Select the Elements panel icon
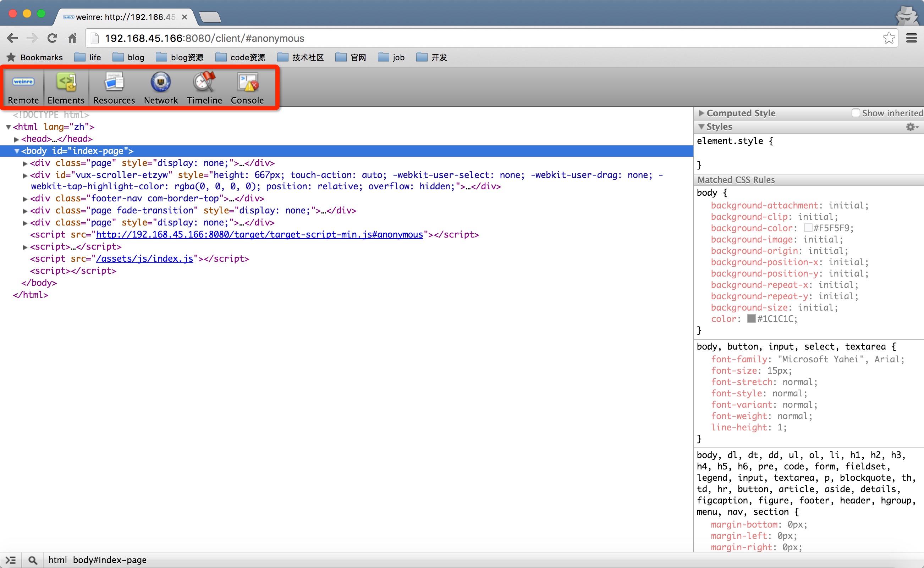The height and width of the screenshot is (568, 924). (x=66, y=83)
